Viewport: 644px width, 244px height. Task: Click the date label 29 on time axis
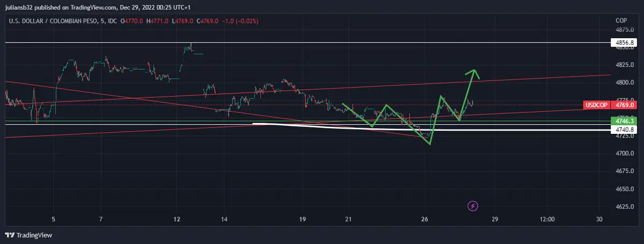coord(494,219)
